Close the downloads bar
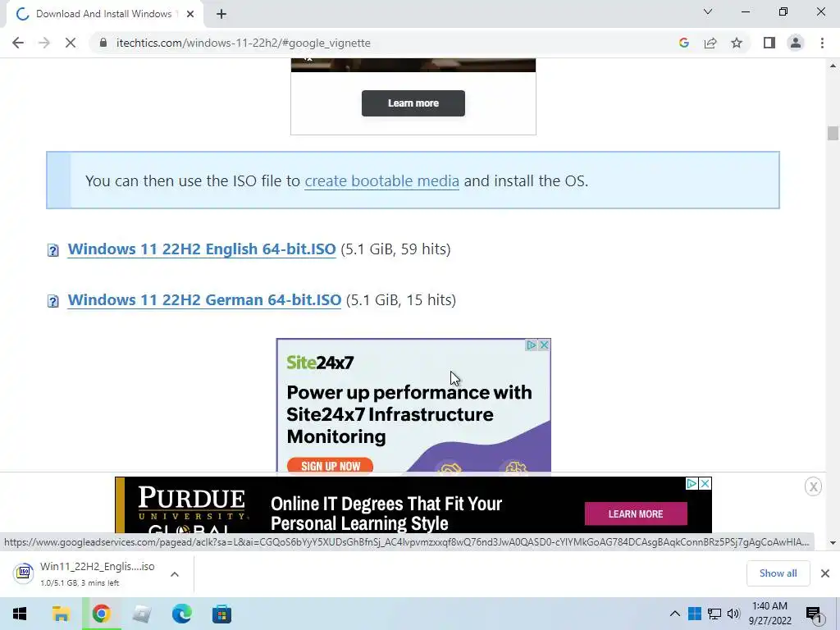 (825, 573)
